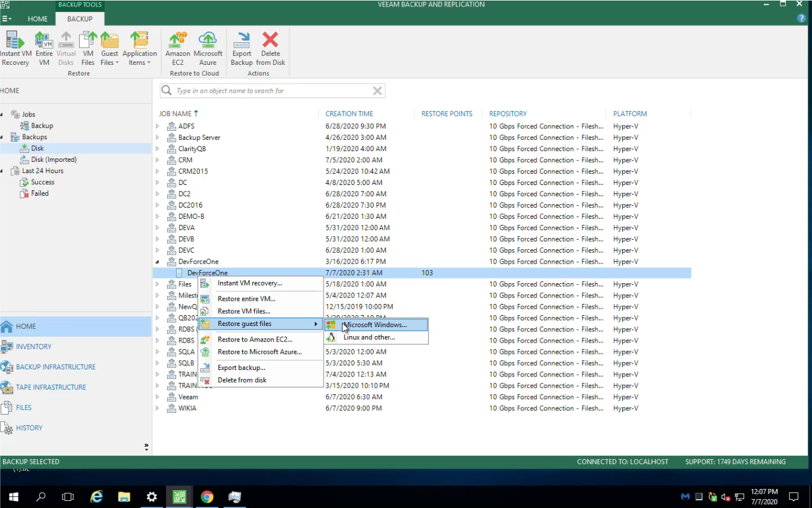Click the VM Files ribbon icon

(x=88, y=48)
